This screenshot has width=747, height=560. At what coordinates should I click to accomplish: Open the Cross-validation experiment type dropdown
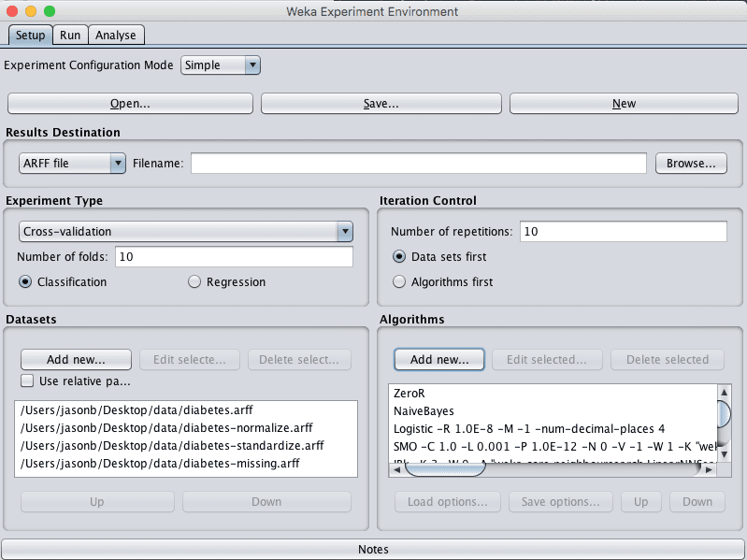point(186,232)
